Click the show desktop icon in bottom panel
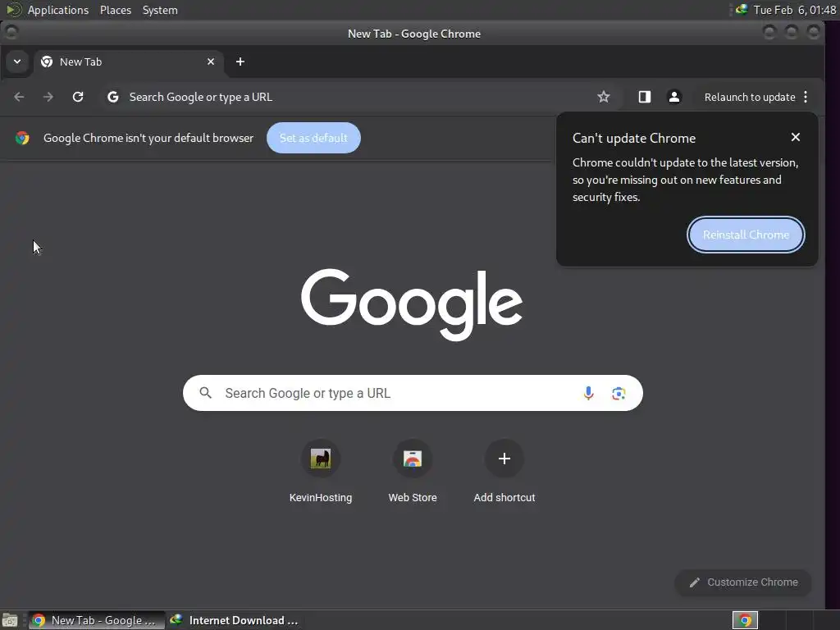This screenshot has width=840, height=630. (10, 620)
